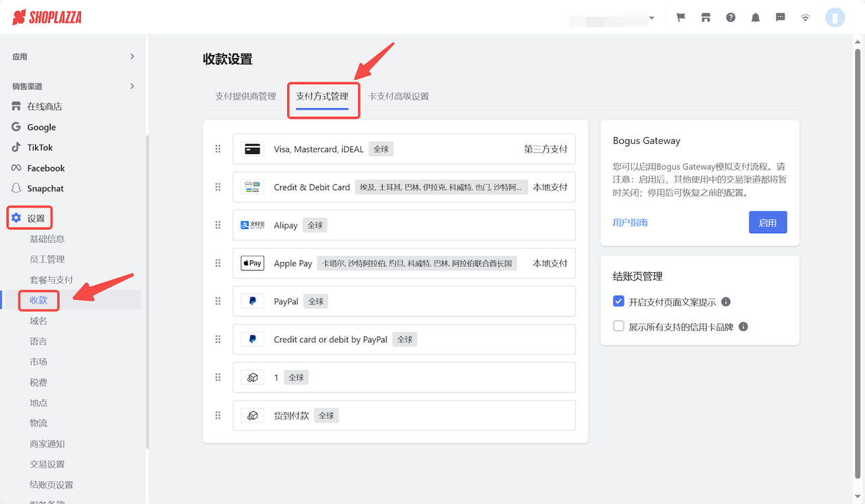The height and width of the screenshot is (504, 865).
Task: Click the 设置 gear icon in sidebar
Action: coord(16,218)
